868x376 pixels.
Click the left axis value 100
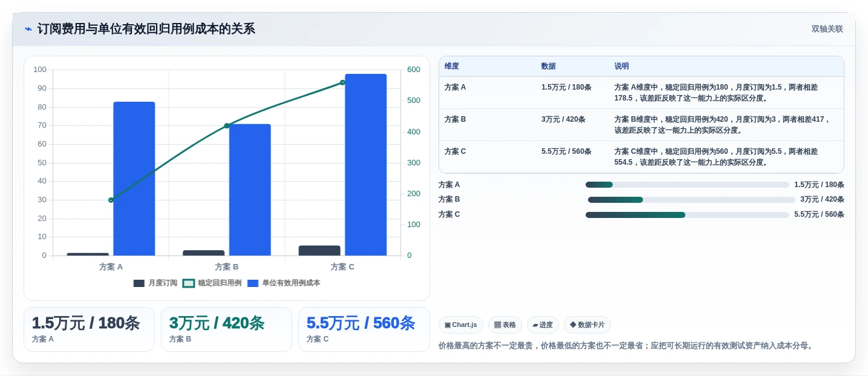pos(40,70)
